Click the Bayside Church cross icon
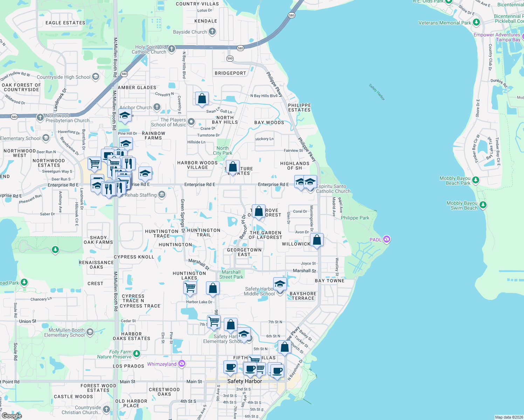The image size is (524, 420). (x=212, y=31)
